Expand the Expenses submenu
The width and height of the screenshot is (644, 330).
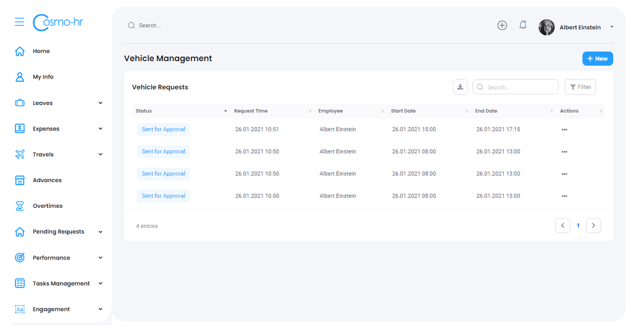tap(100, 129)
